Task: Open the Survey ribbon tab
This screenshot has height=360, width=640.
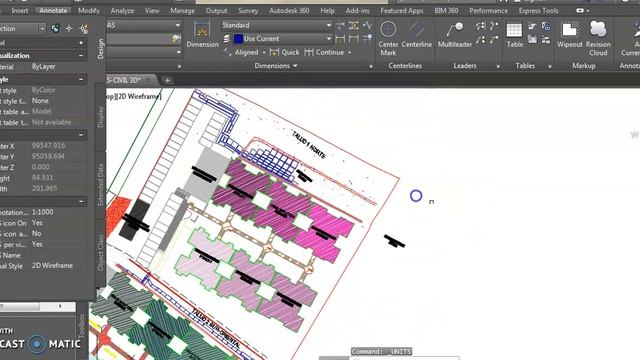Action: (x=248, y=11)
